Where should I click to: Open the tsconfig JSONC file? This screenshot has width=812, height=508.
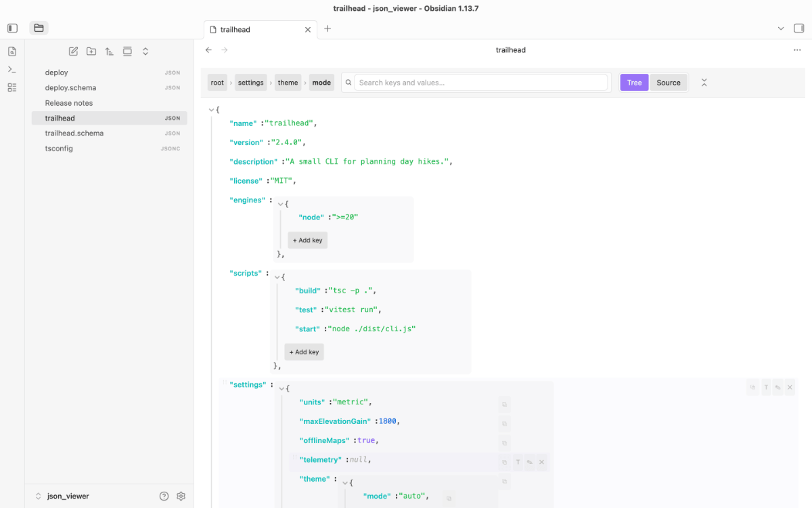coord(110,148)
